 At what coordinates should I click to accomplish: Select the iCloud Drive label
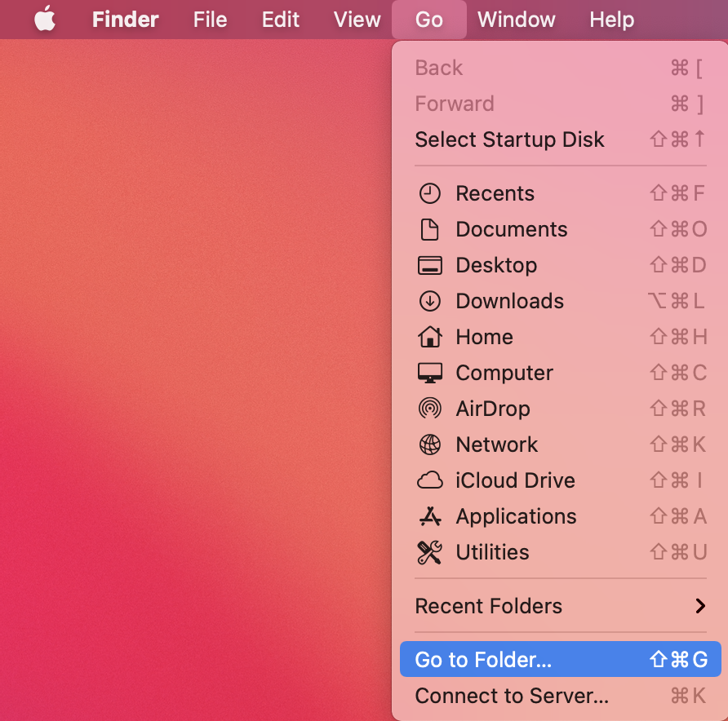click(515, 480)
